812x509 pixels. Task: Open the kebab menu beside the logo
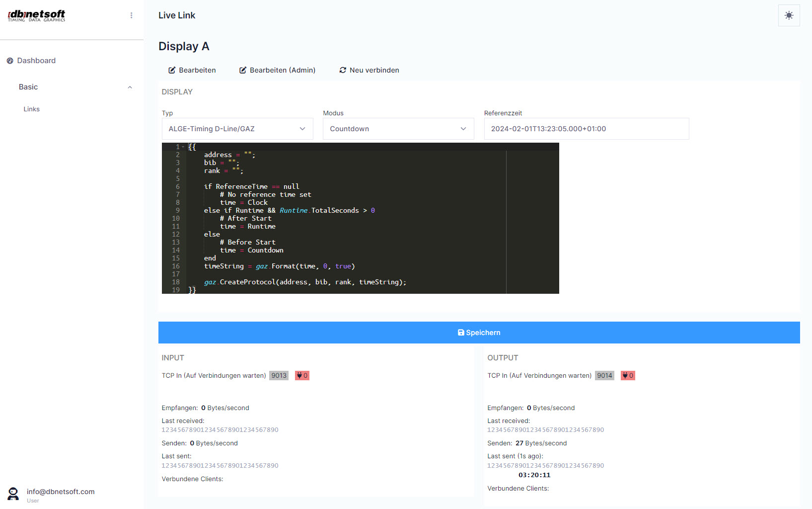click(x=131, y=15)
